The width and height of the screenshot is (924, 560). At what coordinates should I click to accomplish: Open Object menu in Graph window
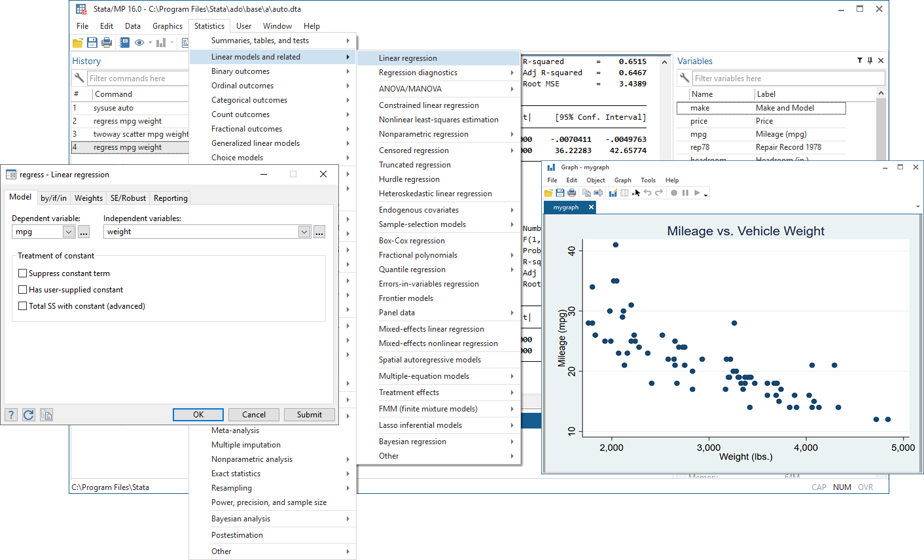pyautogui.click(x=595, y=180)
